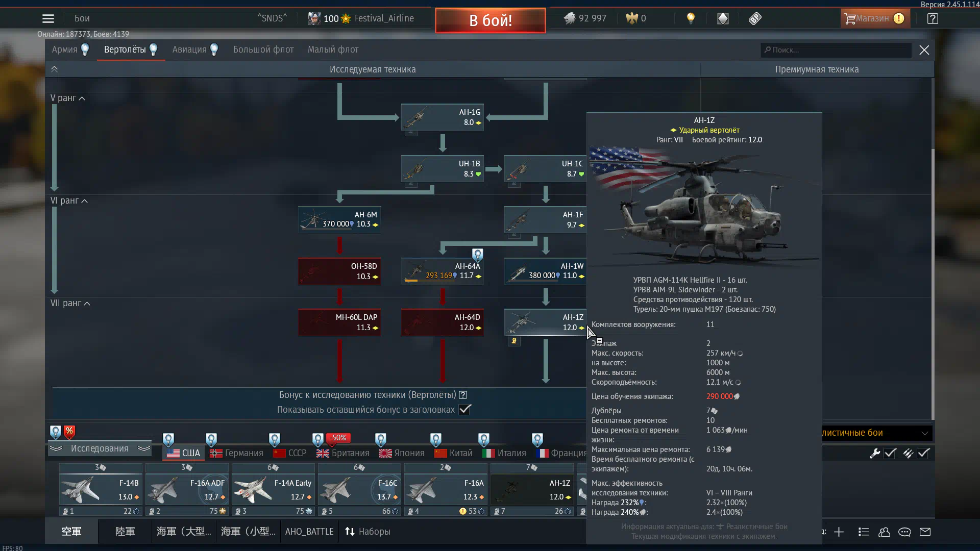Switch to the Армия tab
The width and height of the screenshot is (980, 551).
(x=70, y=49)
